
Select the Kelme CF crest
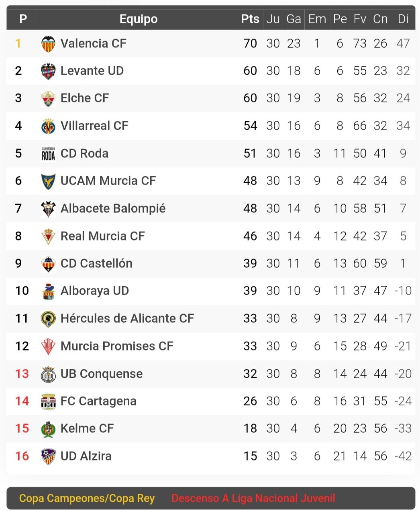click(x=48, y=429)
